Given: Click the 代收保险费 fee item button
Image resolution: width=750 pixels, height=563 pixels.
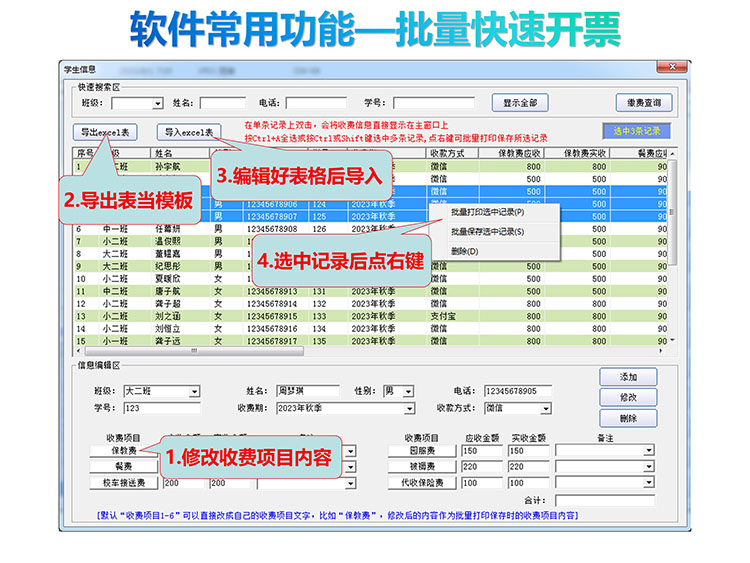Looking at the screenshot, I should click(422, 483).
